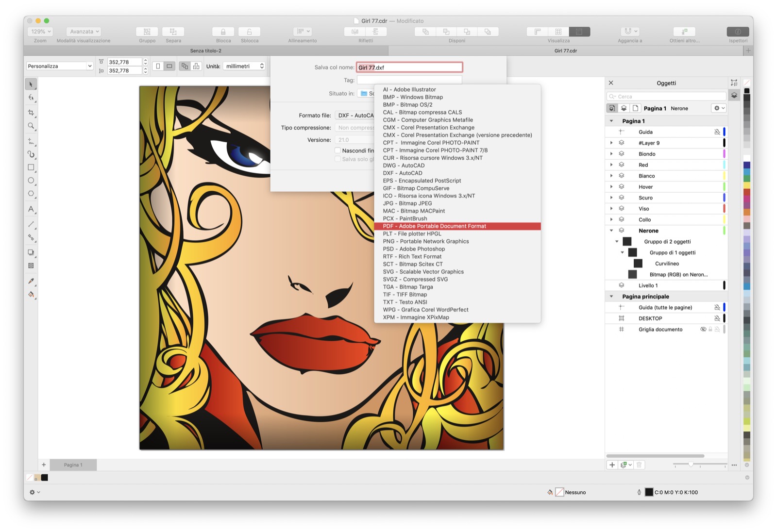The width and height of the screenshot is (777, 532).
Task: Toggle the lock on Griglia documento
Action: pyautogui.click(x=710, y=330)
